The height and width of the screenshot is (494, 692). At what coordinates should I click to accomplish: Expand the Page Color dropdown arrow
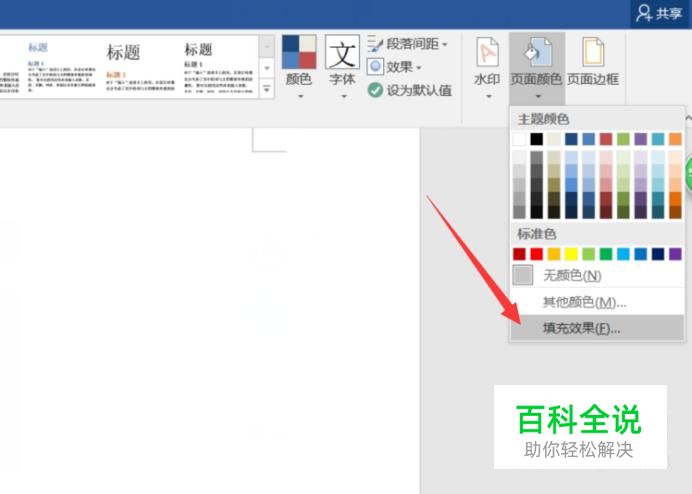click(x=538, y=96)
